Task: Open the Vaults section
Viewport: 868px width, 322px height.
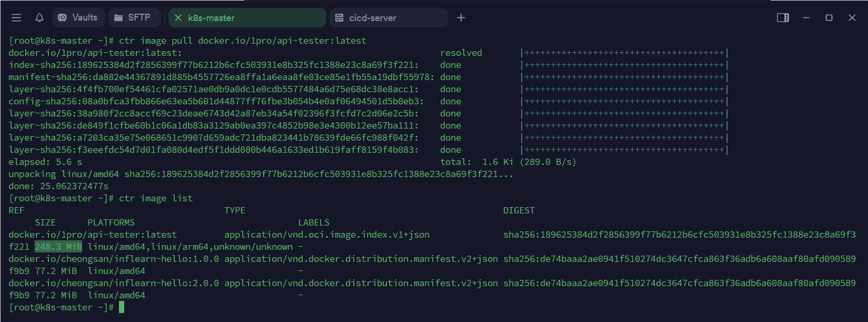Action: pos(84,18)
